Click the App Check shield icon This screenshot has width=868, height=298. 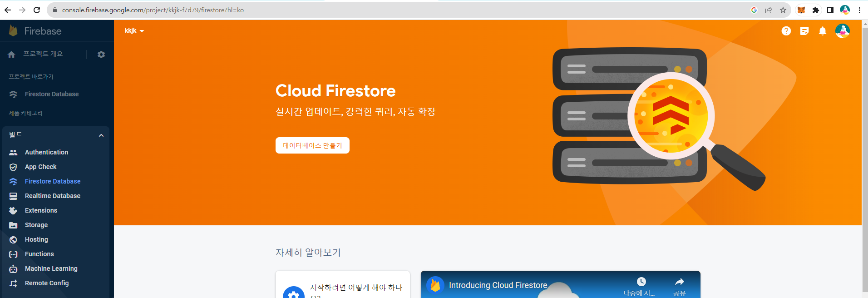[13, 167]
